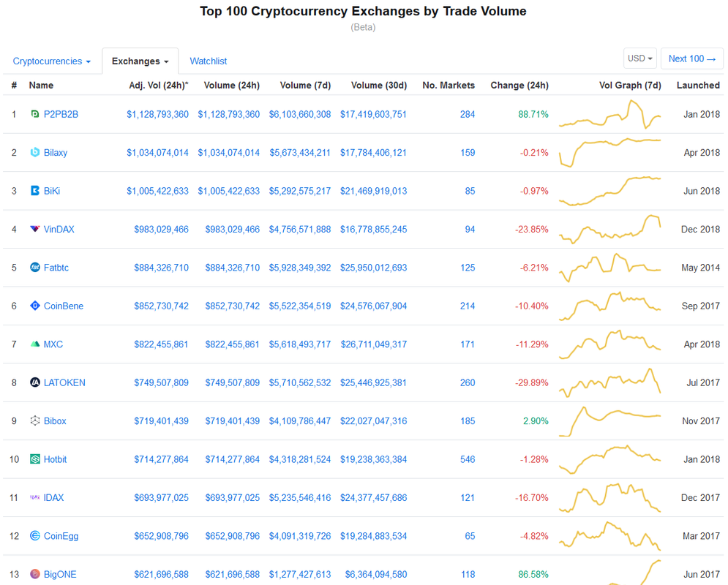
Task: Open the Exchanges dropdown tab
Action: [x=140, y=61]
